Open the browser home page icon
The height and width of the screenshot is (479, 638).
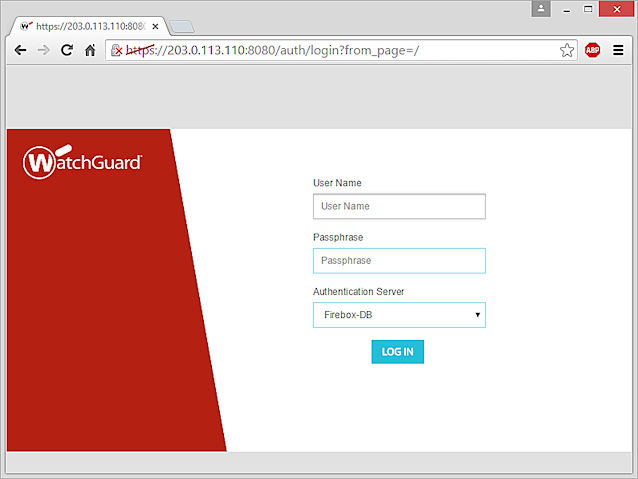pyautogui.click(x=90, y=50)
